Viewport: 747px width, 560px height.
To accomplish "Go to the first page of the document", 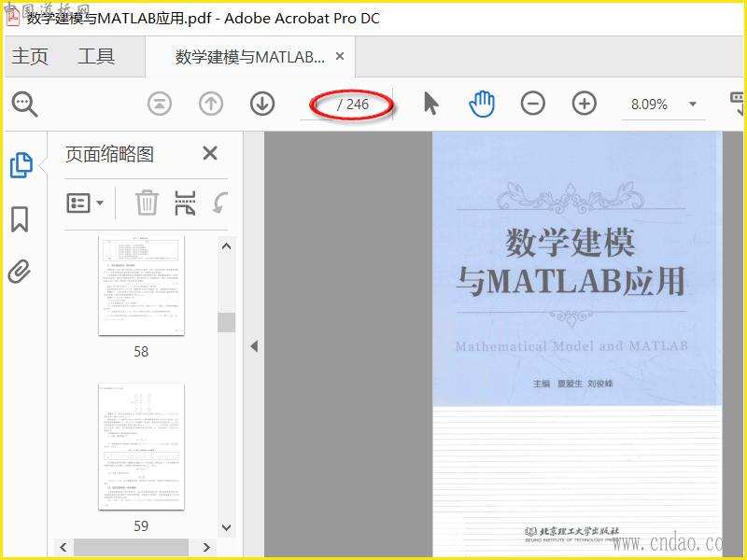I will point(160,104).
